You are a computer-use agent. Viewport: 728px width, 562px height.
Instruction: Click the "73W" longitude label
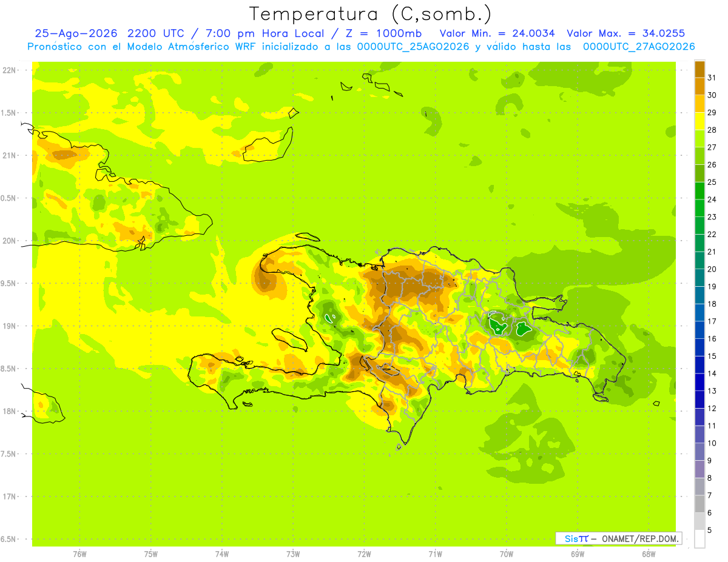point(293,554)
